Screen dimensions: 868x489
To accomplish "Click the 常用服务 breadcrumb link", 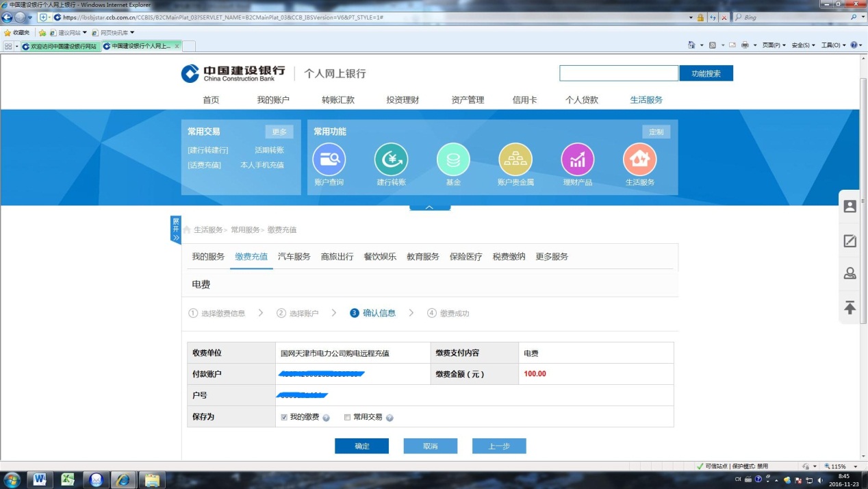I will [245, 230].
